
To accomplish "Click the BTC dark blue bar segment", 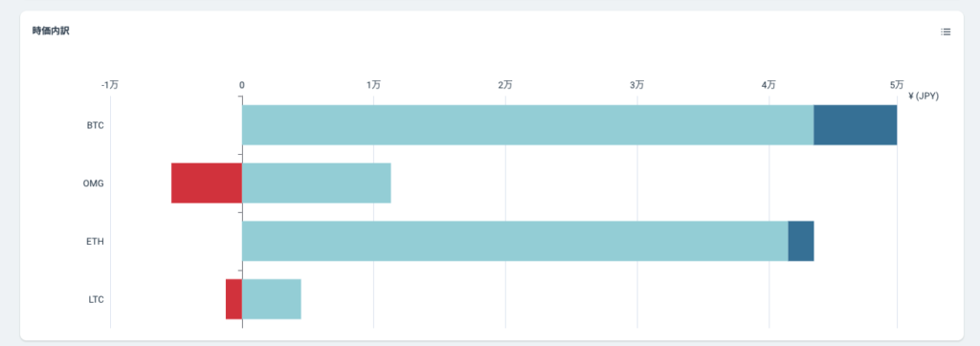I will 855,125.
